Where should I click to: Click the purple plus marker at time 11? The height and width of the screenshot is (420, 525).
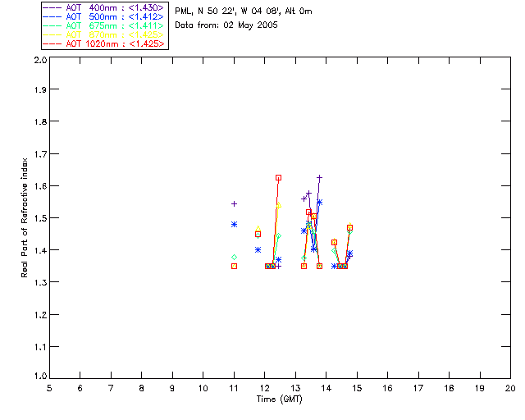(234, 203)
